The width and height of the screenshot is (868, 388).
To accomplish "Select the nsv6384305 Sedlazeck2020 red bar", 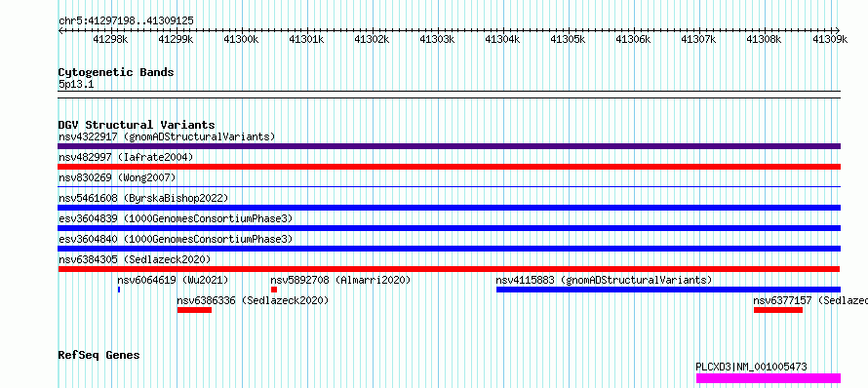I will click(449, 269).
